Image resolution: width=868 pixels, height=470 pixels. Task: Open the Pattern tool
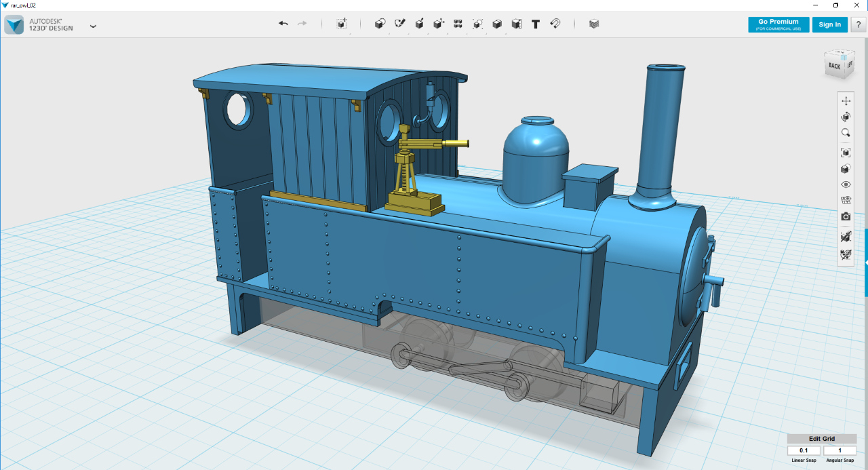click(x=458, y=24)
